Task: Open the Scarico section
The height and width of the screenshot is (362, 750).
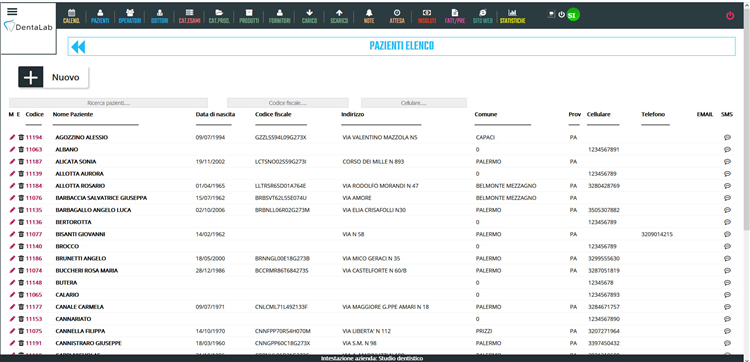Action: click(x=339, y=16)
